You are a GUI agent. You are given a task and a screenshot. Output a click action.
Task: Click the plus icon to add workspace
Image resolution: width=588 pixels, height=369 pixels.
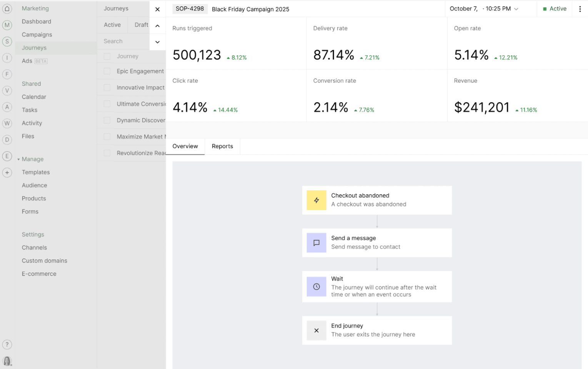click(x=7, y=173)
